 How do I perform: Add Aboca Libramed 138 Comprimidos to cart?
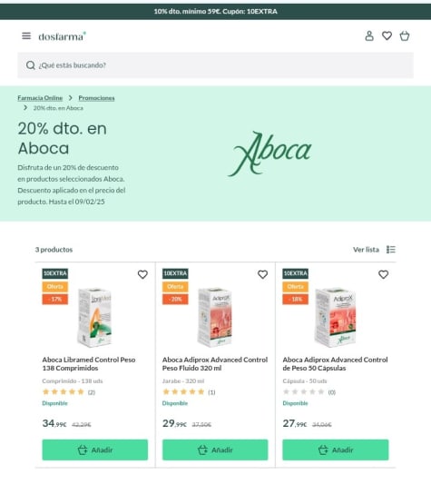(95, 450)
